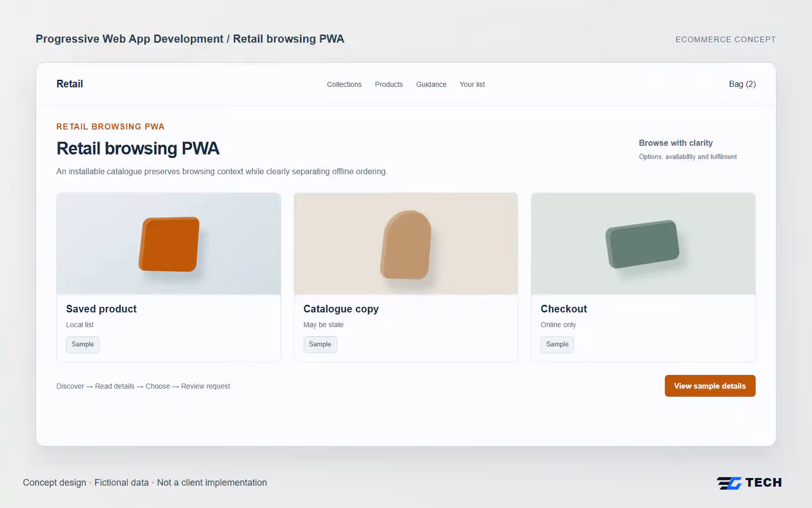
Task: Click the large 'Retail browsing PWA' heading
Action: (138, 148)
